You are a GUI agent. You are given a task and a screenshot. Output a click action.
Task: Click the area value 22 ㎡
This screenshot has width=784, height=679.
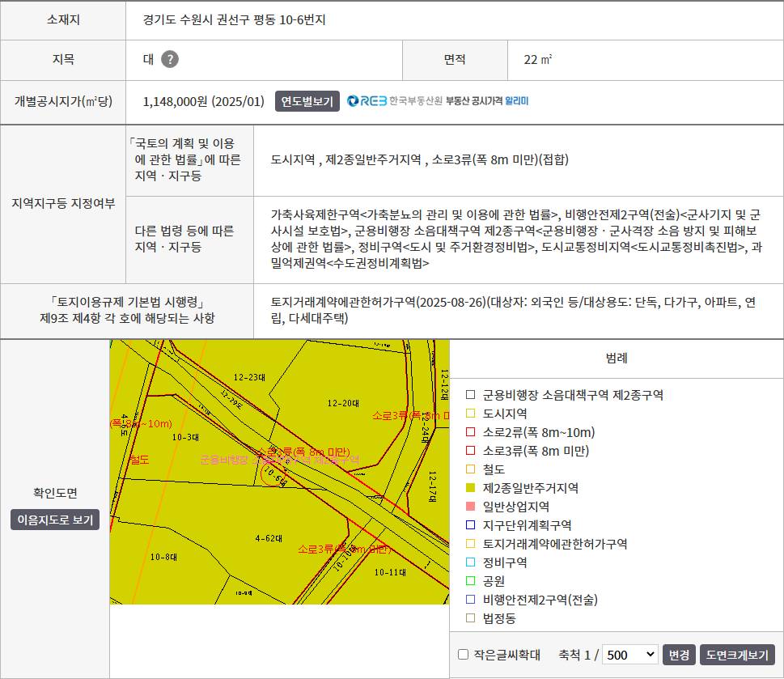pyautogui.click(x=537, y=60)
